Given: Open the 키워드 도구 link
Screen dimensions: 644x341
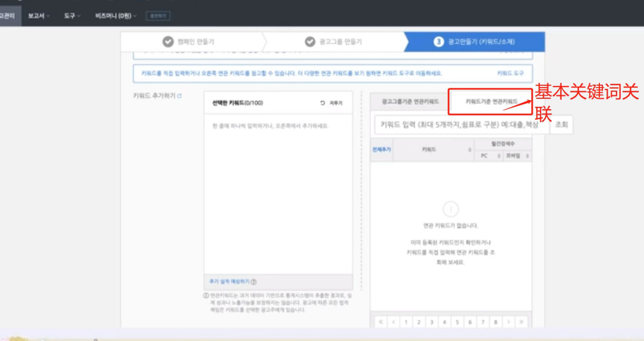Looking at the screenshot, I should [510, 73].
